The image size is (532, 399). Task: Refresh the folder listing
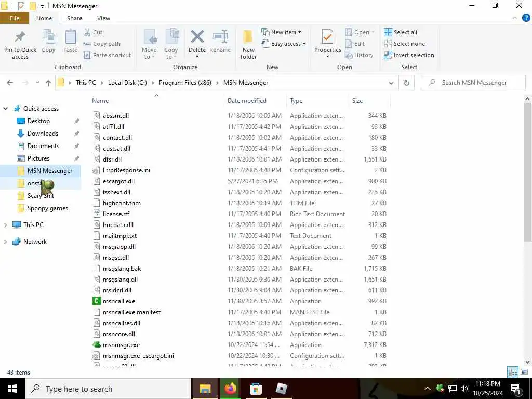coord(406,83)
